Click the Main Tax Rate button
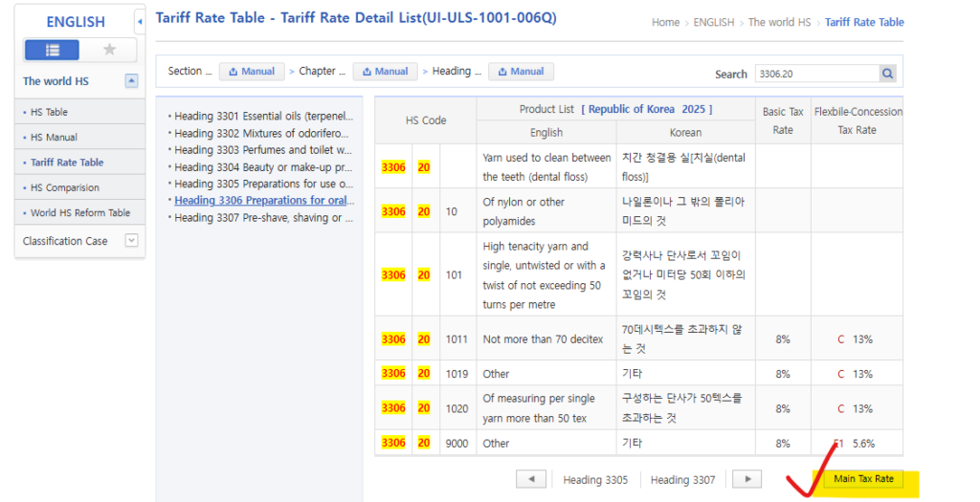 (864, 479)
